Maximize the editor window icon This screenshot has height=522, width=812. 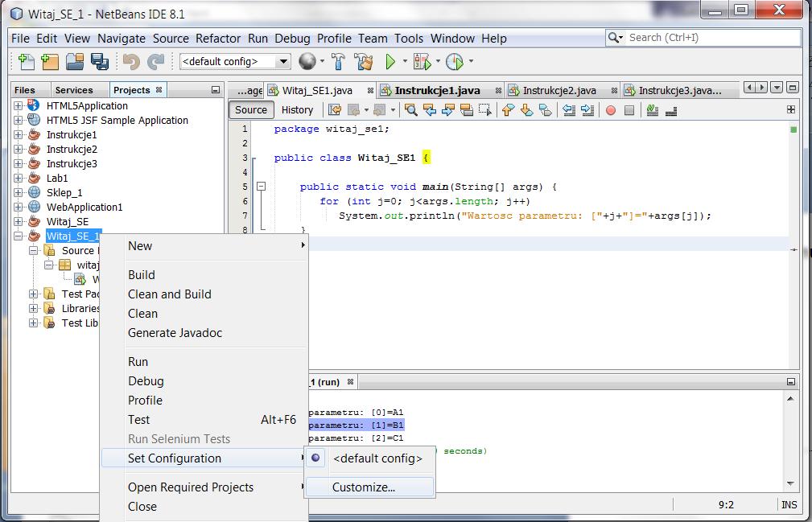793,88
